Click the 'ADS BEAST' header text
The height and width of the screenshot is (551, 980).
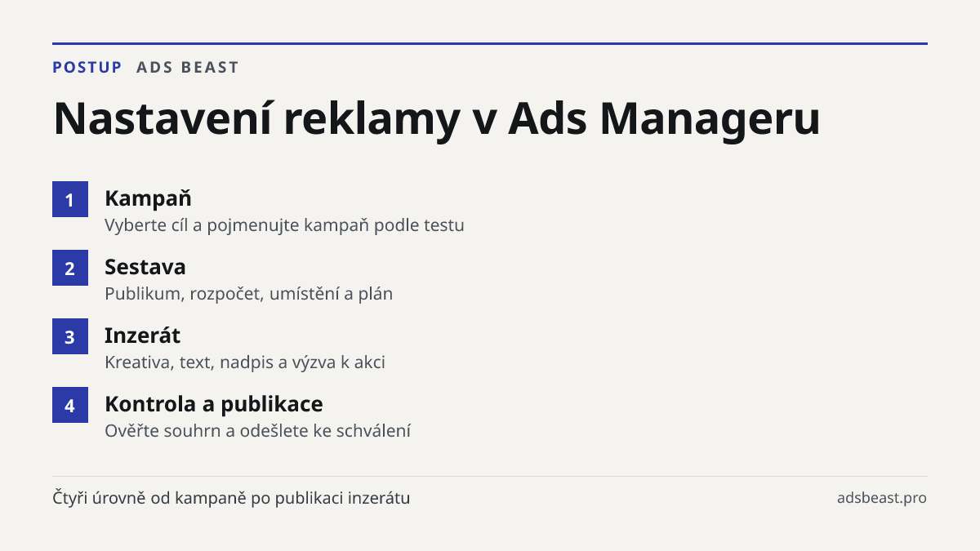(x=188, y=67)
